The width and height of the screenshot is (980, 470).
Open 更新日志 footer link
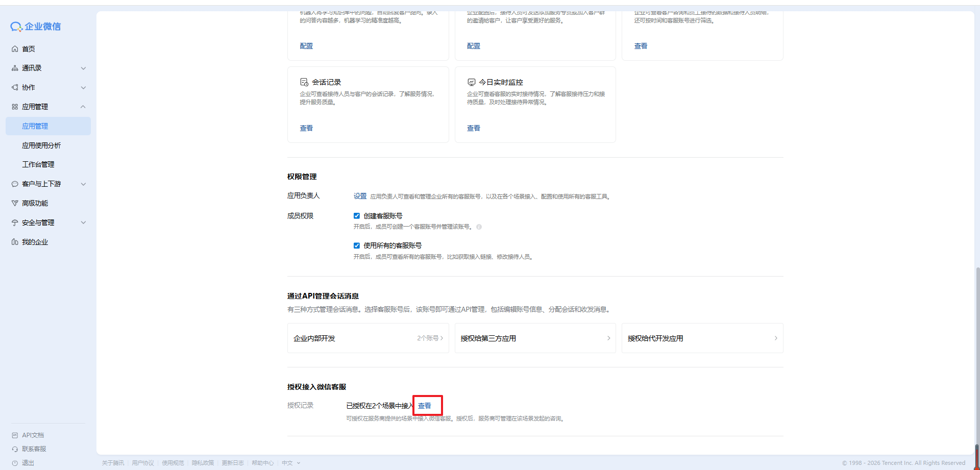click(233, 463)
